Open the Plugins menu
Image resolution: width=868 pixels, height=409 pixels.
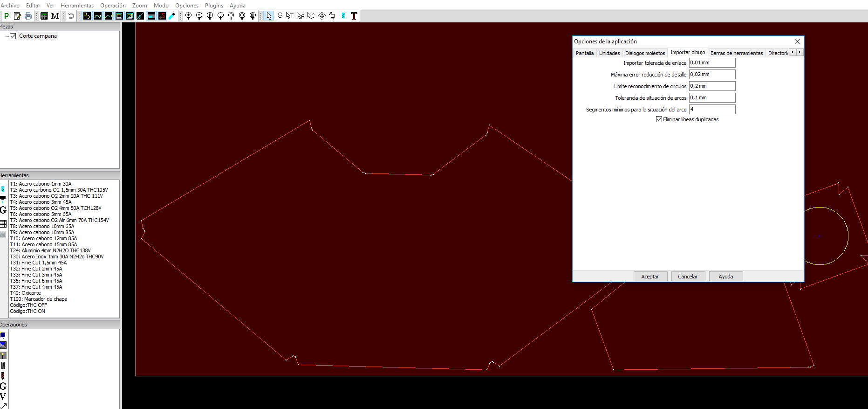214,5
